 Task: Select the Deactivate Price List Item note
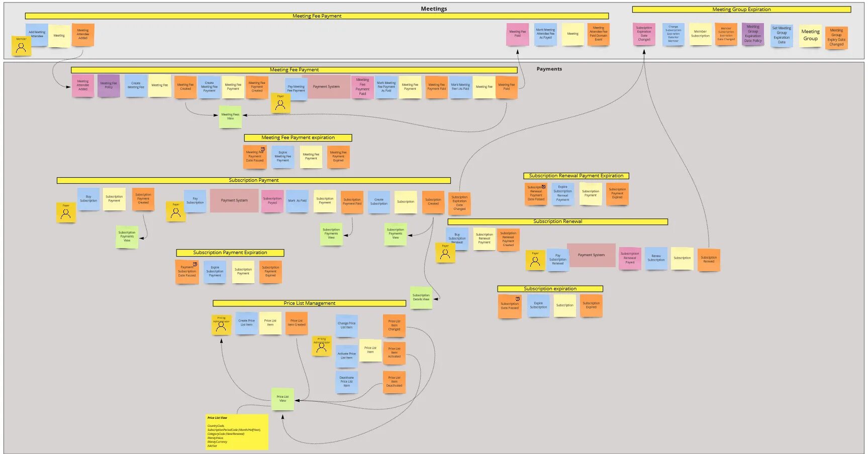point(347,382)
